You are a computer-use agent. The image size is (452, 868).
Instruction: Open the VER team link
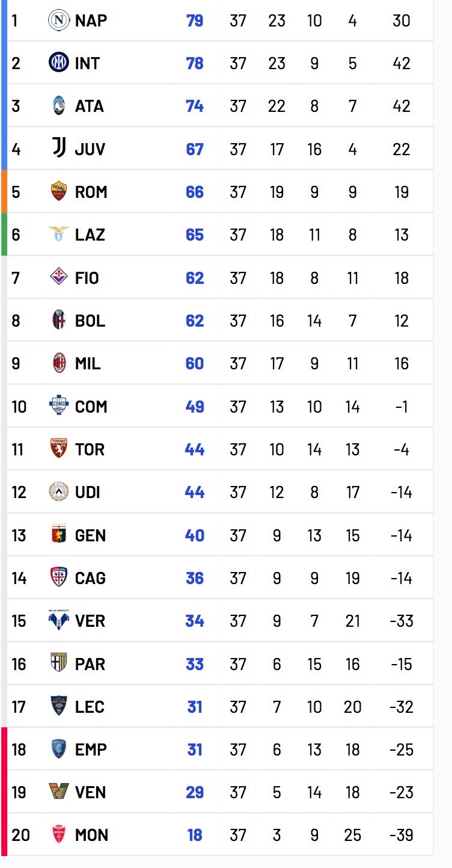tap(90, 621)
